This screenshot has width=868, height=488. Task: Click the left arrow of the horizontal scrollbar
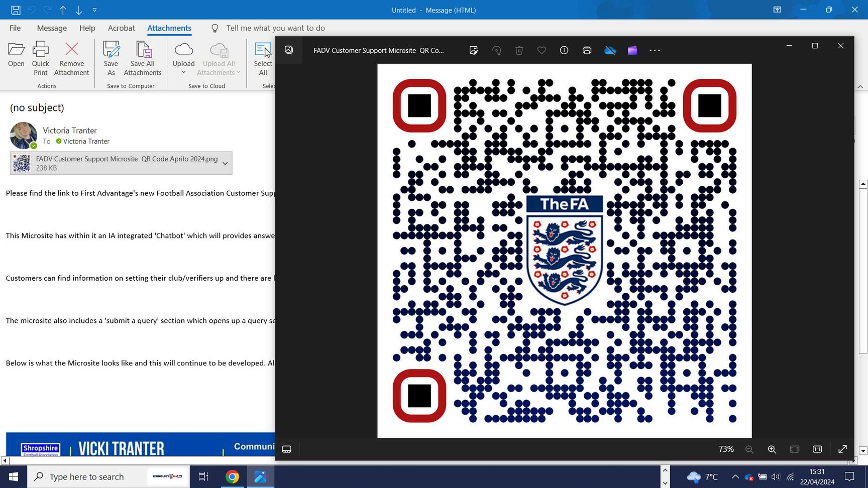coord(5,460)
